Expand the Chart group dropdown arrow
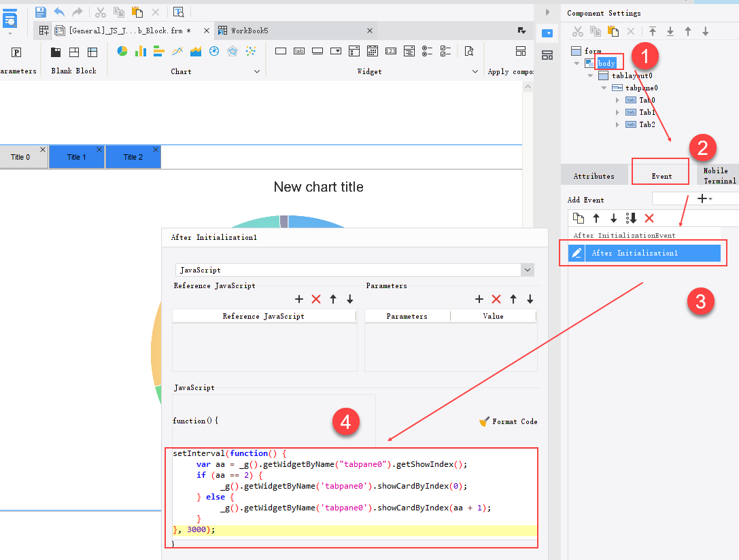The image size is (739, 560). point(257,71)
